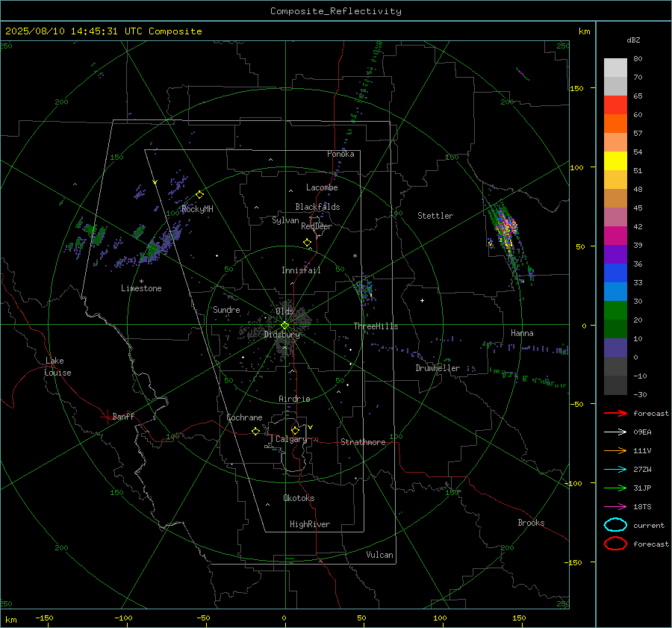
Task: Click -100 on the right km axis
Action: point(573,483)
